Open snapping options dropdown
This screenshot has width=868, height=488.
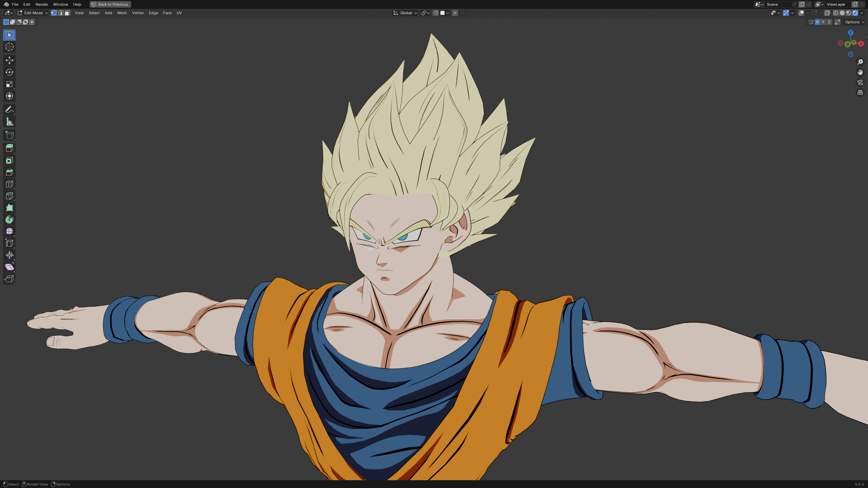(x=445, y=13)
